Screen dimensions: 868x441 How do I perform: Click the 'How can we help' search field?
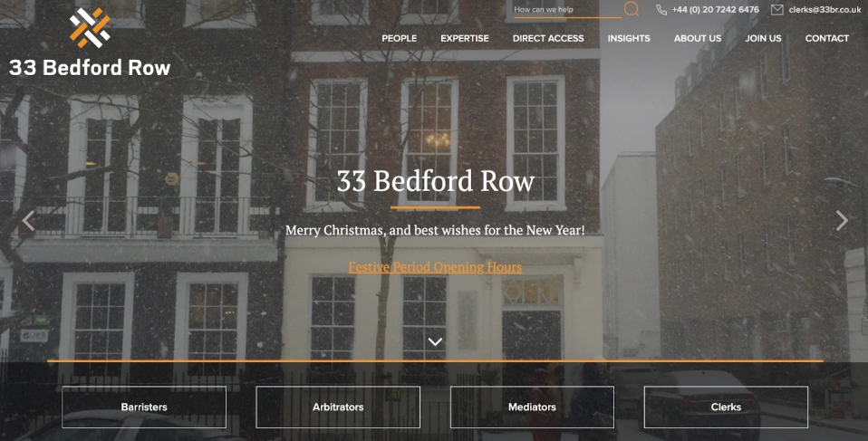click(x=567, y=9)
